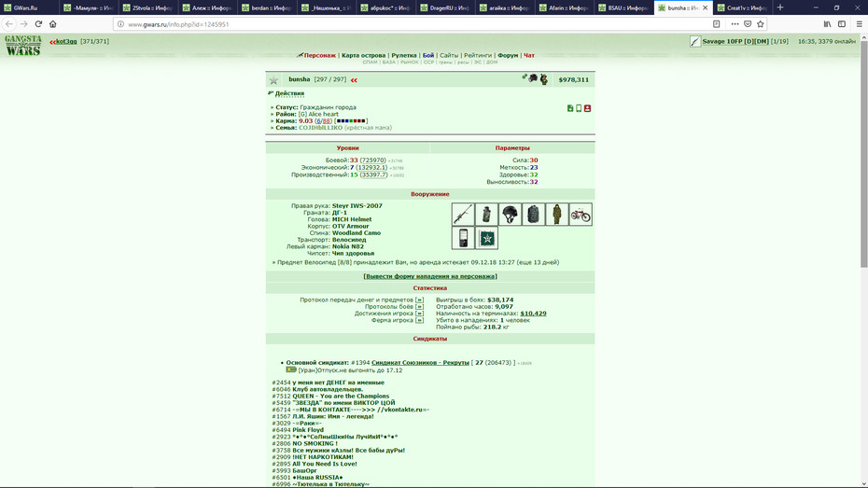Viewport: 868px width, 488px height.
Task: Open the Клуб автовладельцев syndicate link
Action: (x=328, y=389)
